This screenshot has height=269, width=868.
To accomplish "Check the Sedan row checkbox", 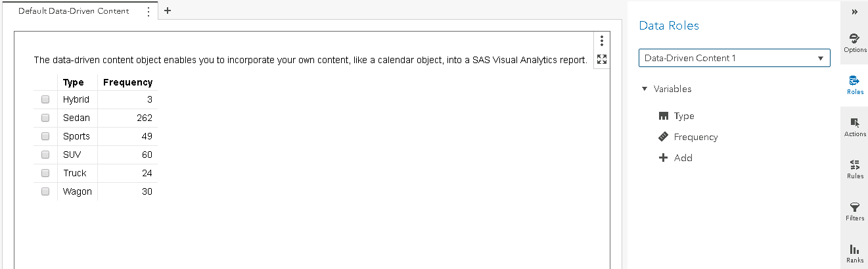I will [x=45, y=118].
